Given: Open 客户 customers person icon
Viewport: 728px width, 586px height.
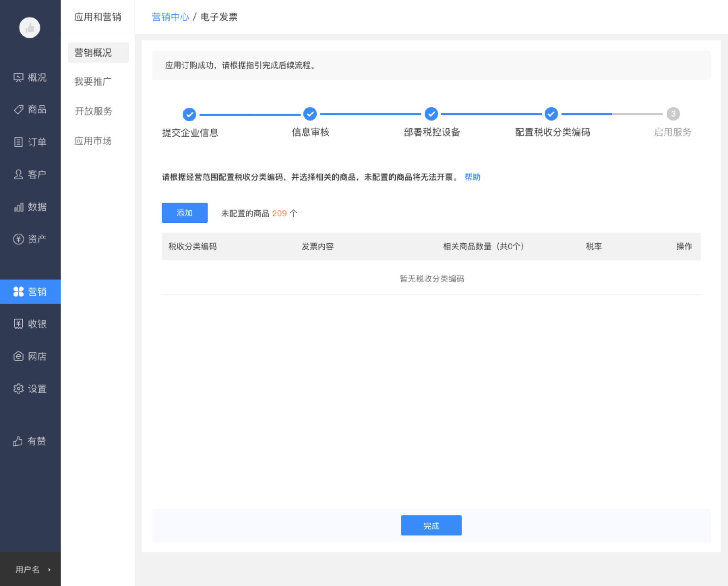Looking at the screenshot, I should click(x=18, y=174).
